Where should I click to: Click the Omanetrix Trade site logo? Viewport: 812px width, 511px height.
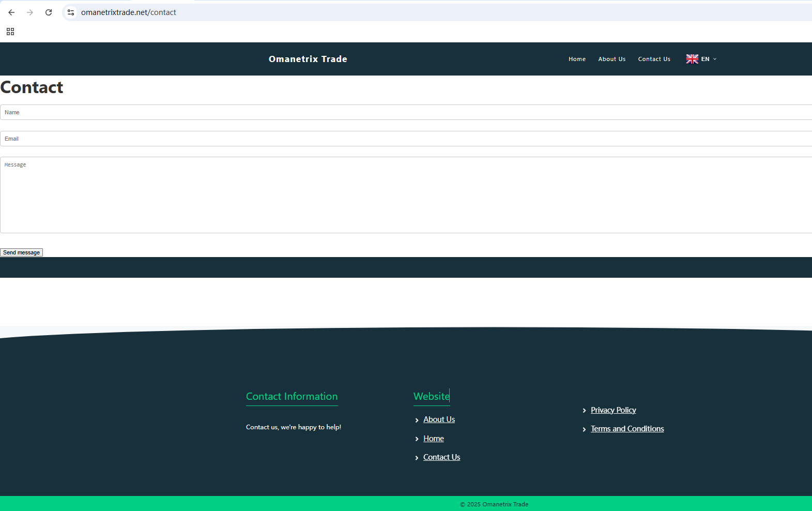pos(308,59)
